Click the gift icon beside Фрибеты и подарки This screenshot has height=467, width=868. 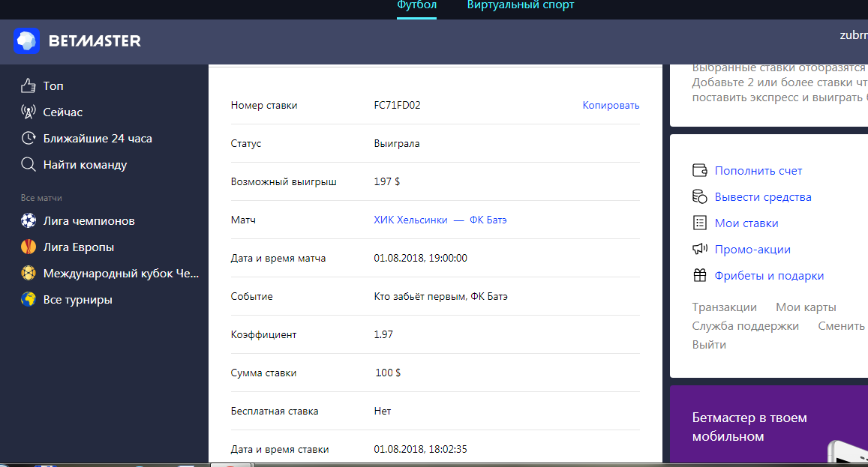pyautogui.click(x=700, y=275)
